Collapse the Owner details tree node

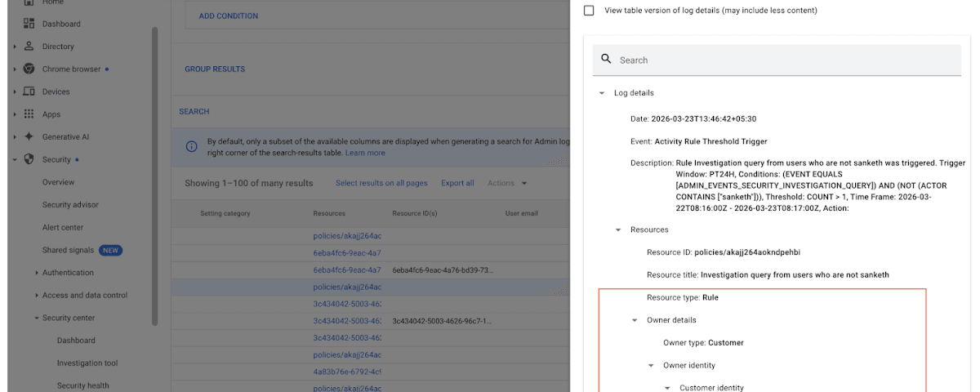pos(635,320)
